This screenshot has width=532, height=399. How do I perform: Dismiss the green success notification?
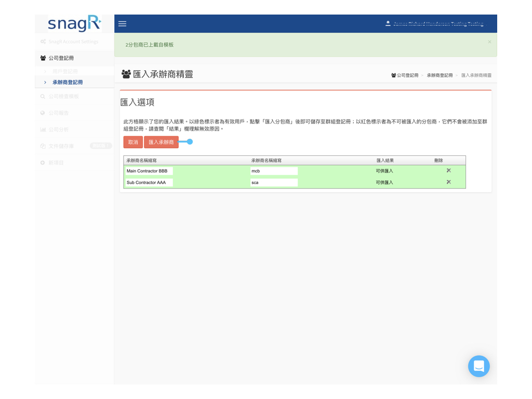tap(489, 42)
